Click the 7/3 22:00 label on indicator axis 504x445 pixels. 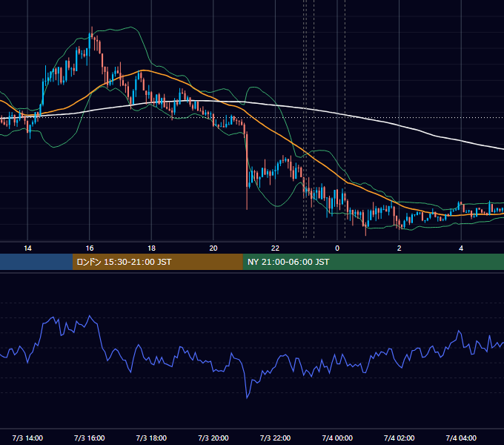[x=275, y=438]
